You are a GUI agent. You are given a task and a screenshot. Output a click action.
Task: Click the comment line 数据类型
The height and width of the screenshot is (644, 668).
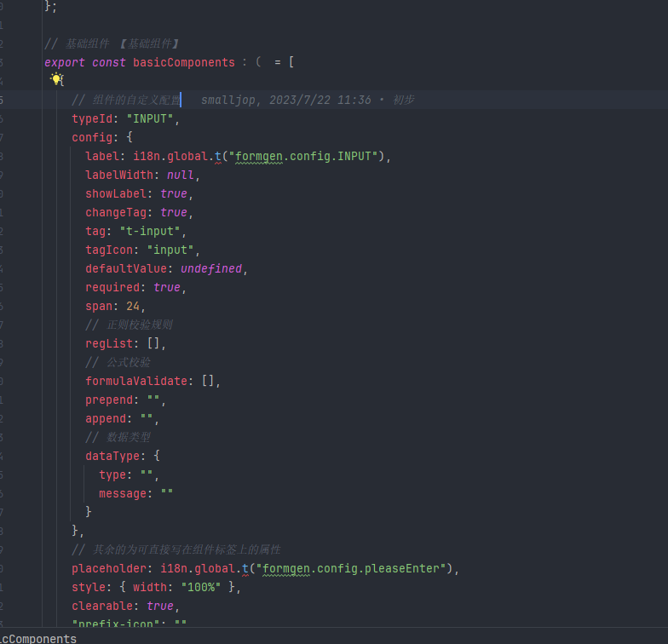pyautogui.click(x=118, y=437)
